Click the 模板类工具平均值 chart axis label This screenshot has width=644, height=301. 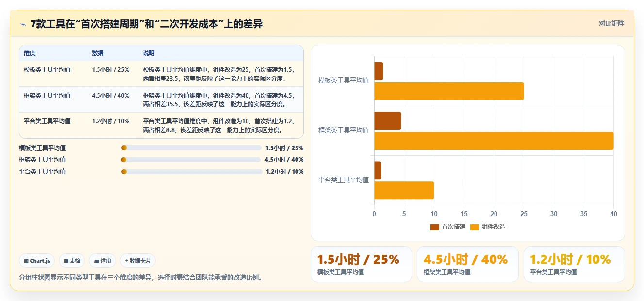tap(344, 81)
